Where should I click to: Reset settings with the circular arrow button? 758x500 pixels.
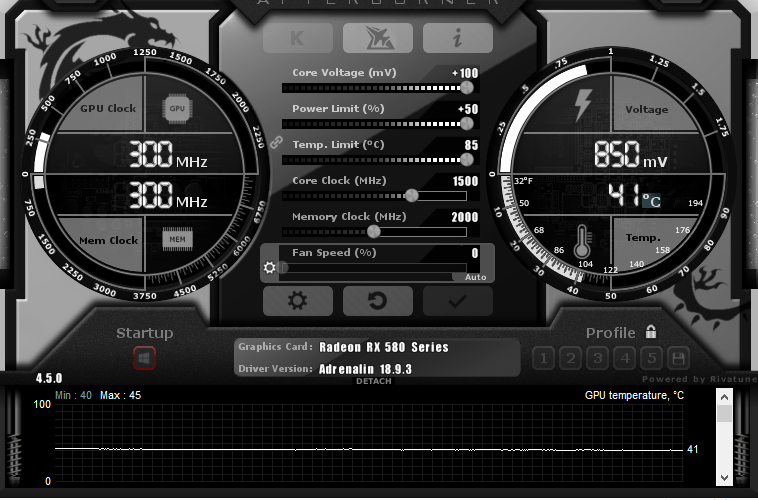coord(378,301)
